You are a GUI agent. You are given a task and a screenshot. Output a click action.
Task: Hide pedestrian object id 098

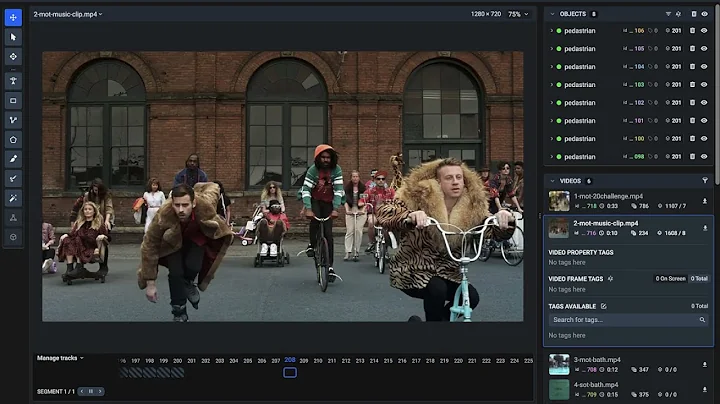coord(704,157)
